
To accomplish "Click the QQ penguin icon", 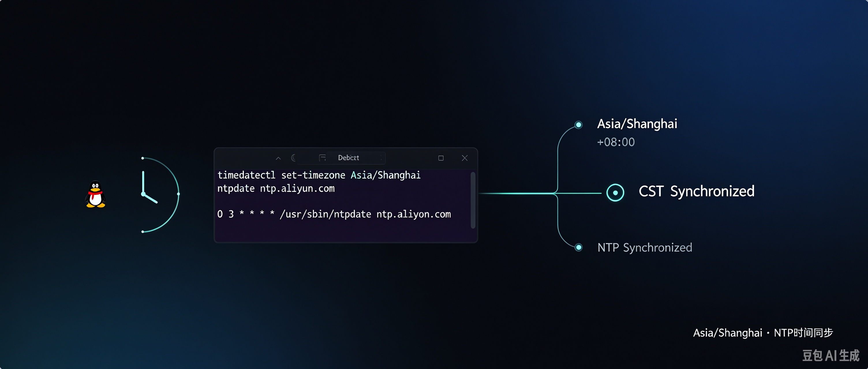I will pos(96,194).
